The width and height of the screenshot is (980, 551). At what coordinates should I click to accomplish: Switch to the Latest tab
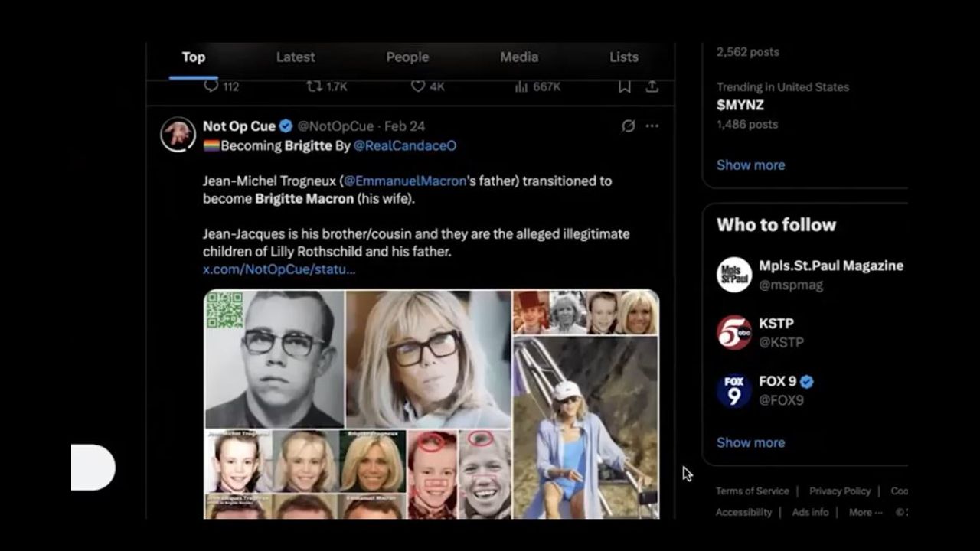[296, 57]
